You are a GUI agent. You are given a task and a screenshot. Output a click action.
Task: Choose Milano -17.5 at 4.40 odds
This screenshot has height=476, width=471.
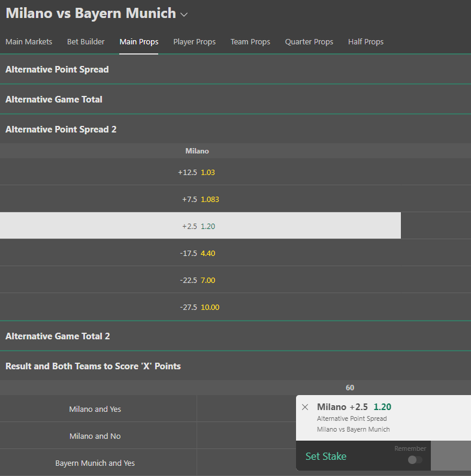click(200, 253)
